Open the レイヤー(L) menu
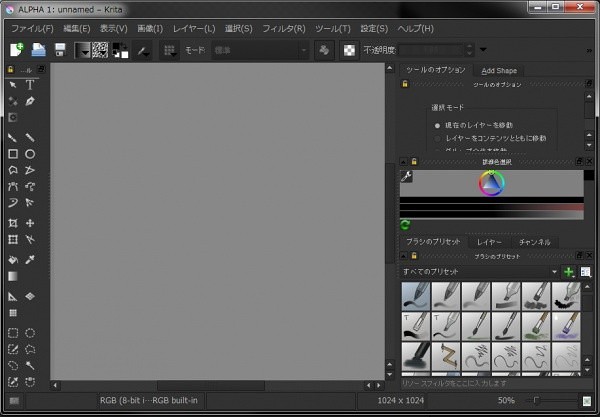This screenshot has width=600, height=417. pos(194,29)
